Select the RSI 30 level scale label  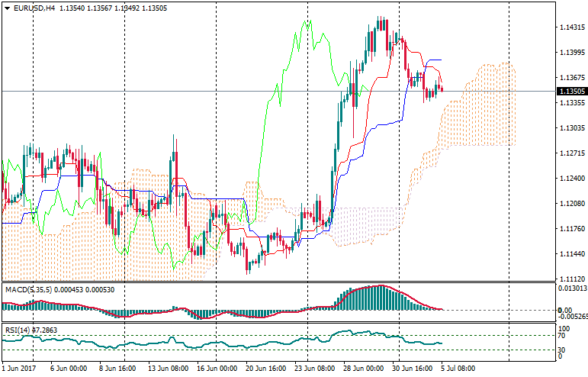point(562,350)
